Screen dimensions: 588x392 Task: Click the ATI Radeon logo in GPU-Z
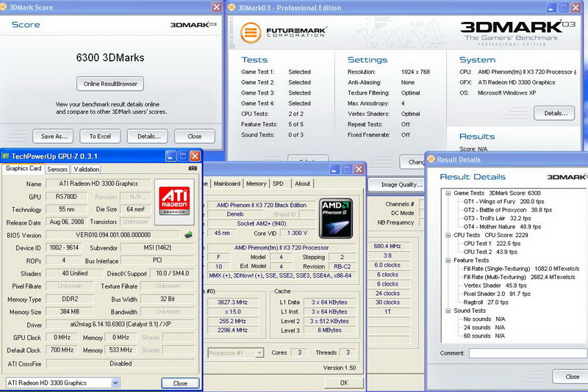tap(174, 201)
